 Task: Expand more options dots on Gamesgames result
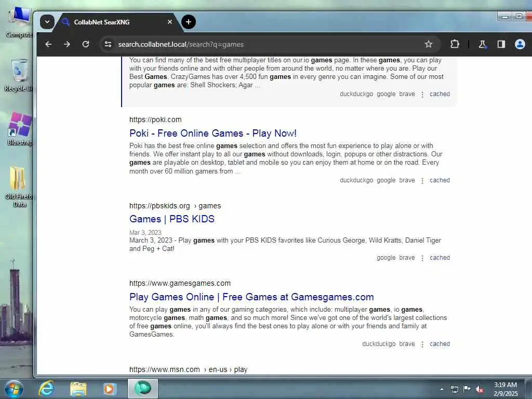coord(422,344)
